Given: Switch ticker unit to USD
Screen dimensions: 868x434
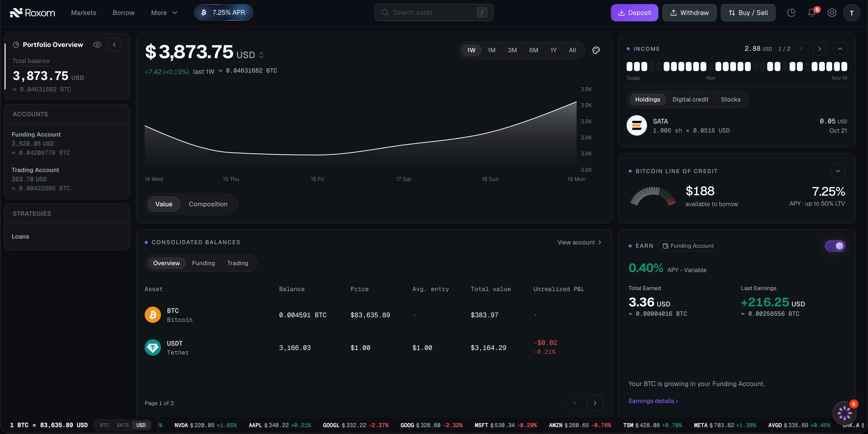Looking at the screenshot, I should coord(141,425).
